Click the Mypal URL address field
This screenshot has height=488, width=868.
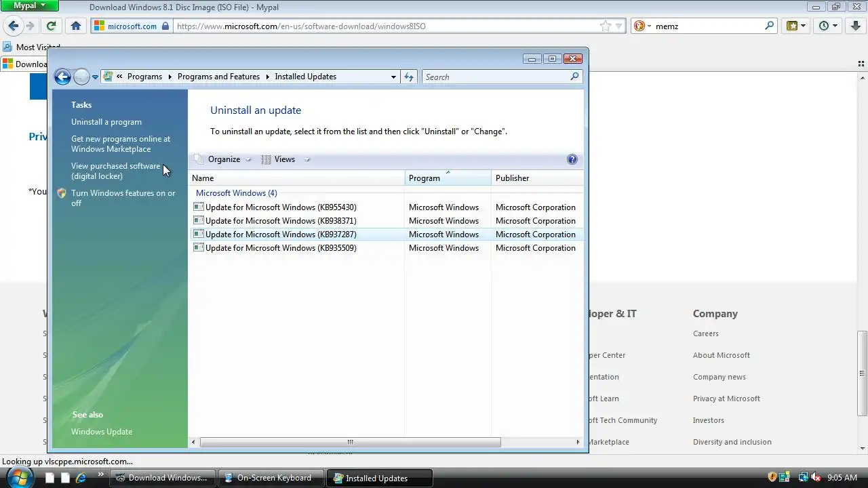coord(387,26)
